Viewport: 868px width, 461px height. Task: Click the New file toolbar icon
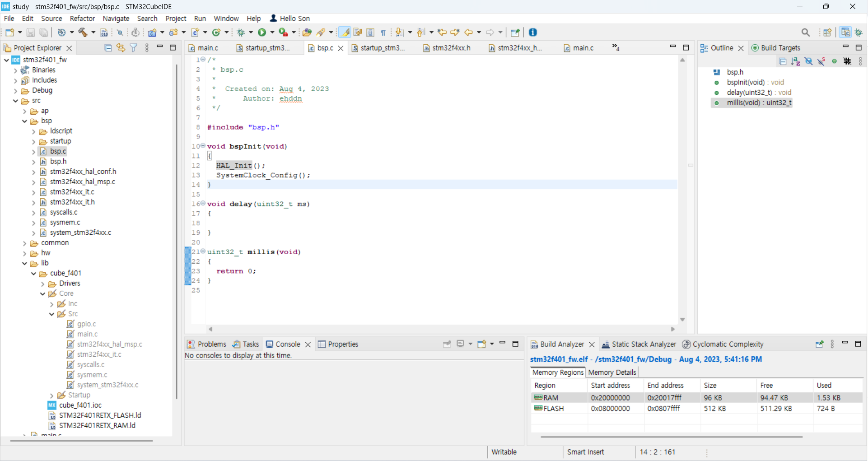(x=10, y=33)
